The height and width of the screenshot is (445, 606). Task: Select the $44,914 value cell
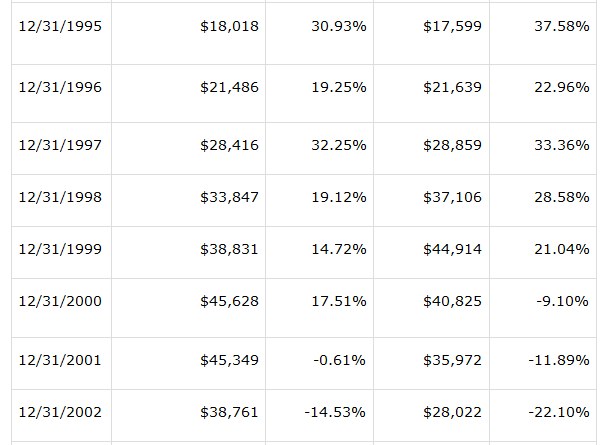coord(453,249)
